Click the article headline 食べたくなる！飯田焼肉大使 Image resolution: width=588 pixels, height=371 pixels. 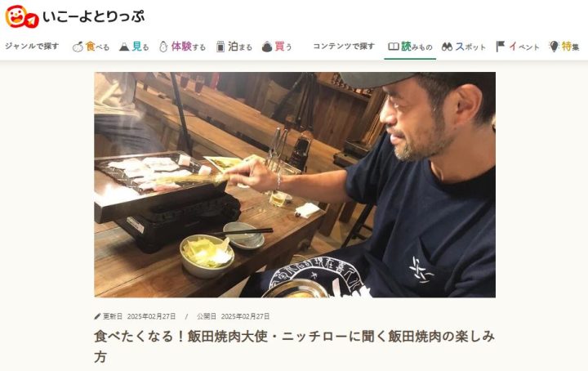click(x=295, y=346)
